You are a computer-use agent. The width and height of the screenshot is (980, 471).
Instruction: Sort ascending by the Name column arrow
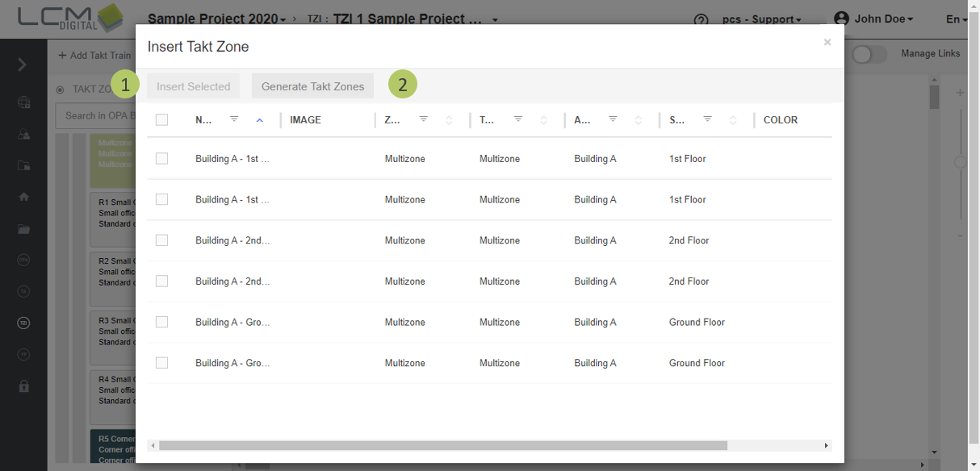pyautogui.click(x=259, y=120)
